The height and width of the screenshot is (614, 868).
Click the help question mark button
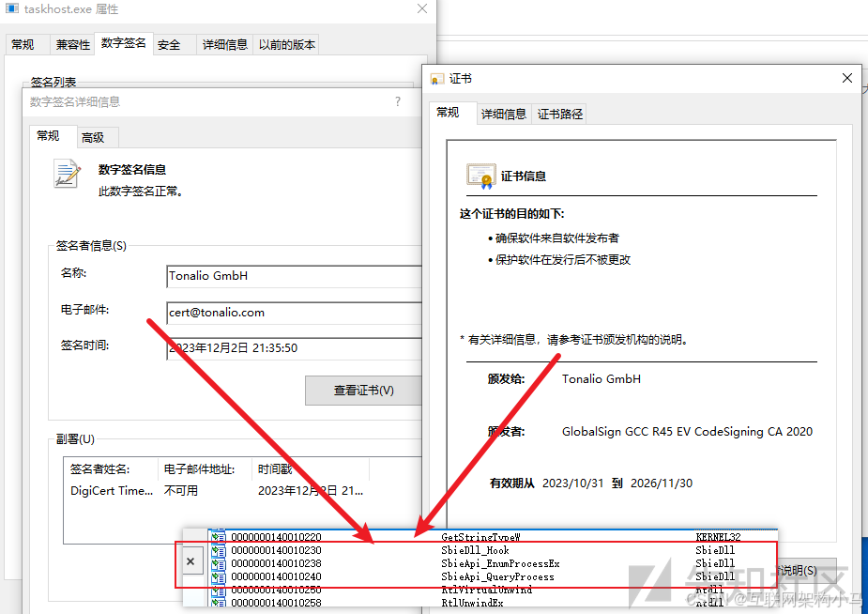[x=398, y=101]
